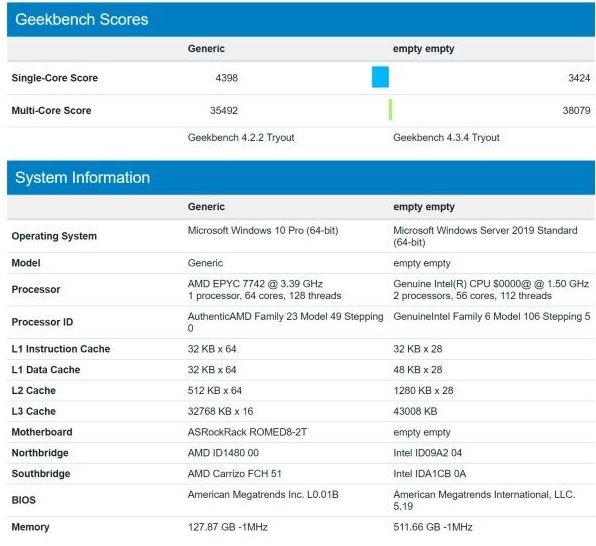
Task: Select the AMD Carrizo FCH 51 southbridge value
Action: (235, 474)
